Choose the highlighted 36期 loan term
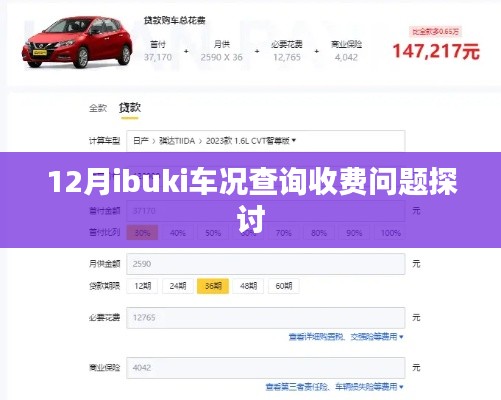The image size is (501, 400). click(x=213, y=286)
